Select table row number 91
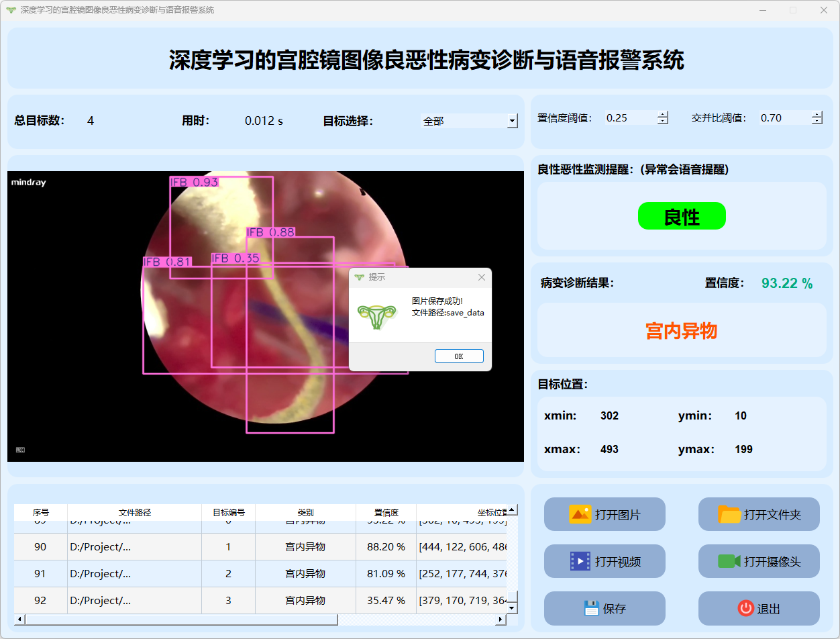The image size is (840, 639). pos(40,574)
